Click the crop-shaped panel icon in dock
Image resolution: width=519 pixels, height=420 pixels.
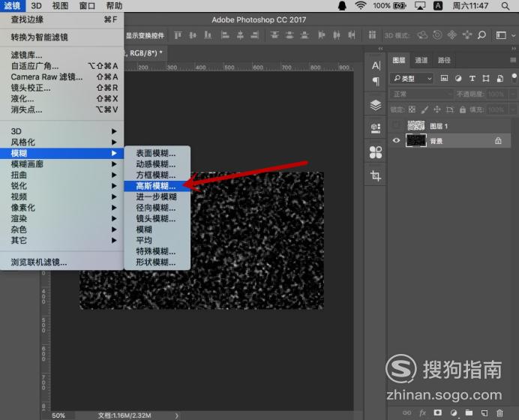pyautogui.click(x=376, y=175)
